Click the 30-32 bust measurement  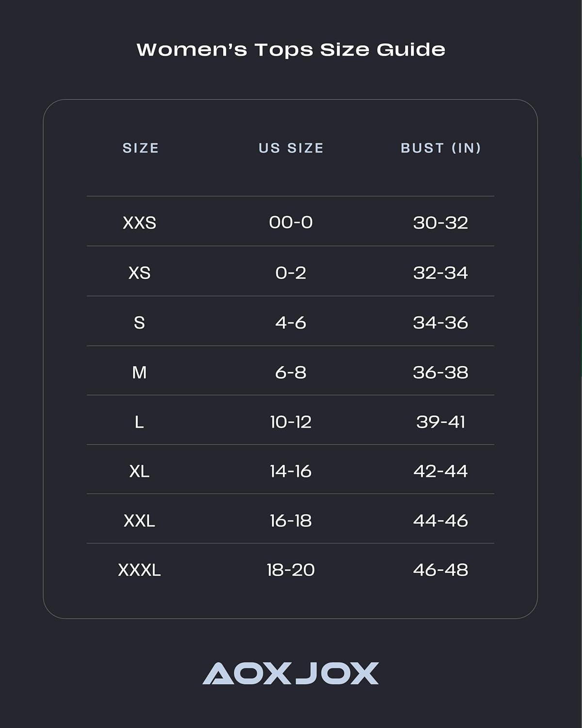pos(440,223)
